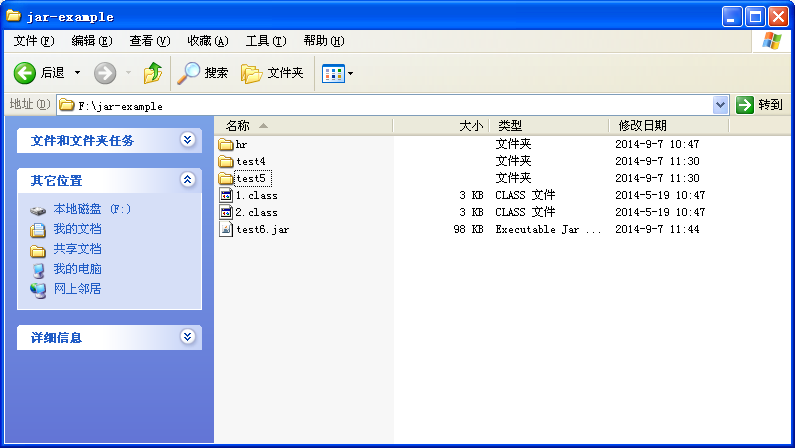Open the 收藏(A) menu
Image resolution: width=795 pixels, height=448 pixels.
pyautogui.click(x=208, y=41)
